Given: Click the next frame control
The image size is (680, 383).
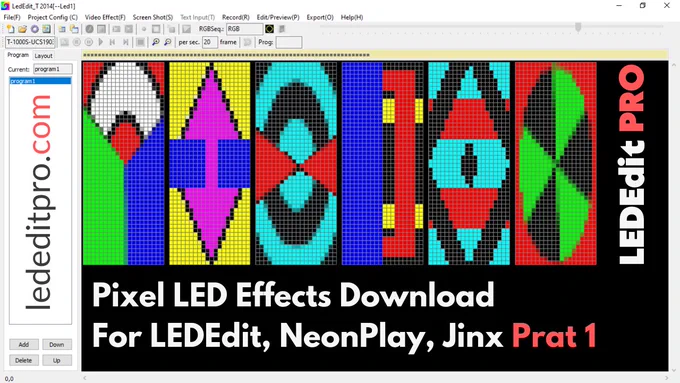Looking at the screenshot, I should (125, 42).
